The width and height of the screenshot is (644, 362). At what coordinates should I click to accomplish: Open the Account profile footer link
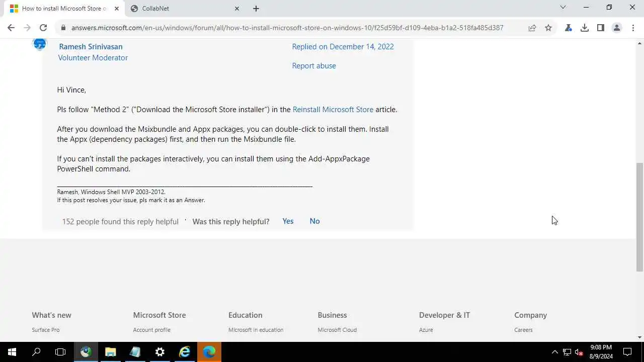coord(151,330)
